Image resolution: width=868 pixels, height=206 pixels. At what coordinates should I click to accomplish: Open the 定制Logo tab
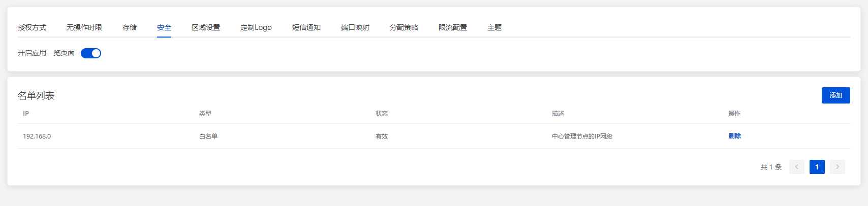click(x=256, y=27)
